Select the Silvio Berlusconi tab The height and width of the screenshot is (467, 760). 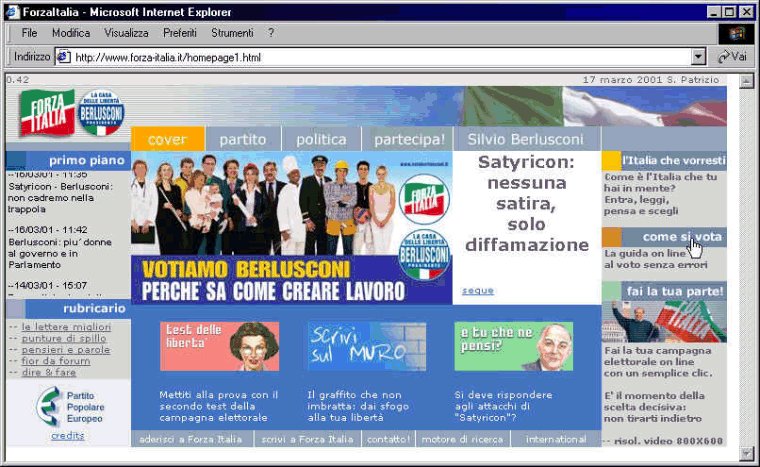pyautogui.click(x=525, y=139)
